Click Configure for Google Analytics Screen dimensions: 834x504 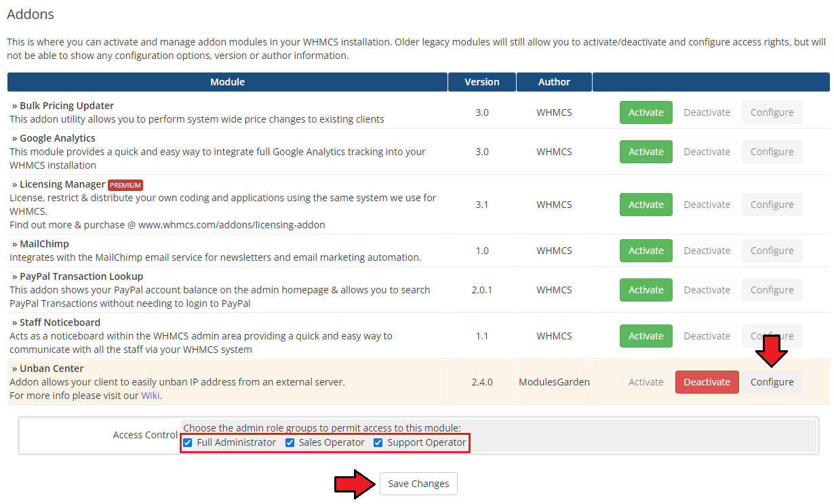[772, 152]
